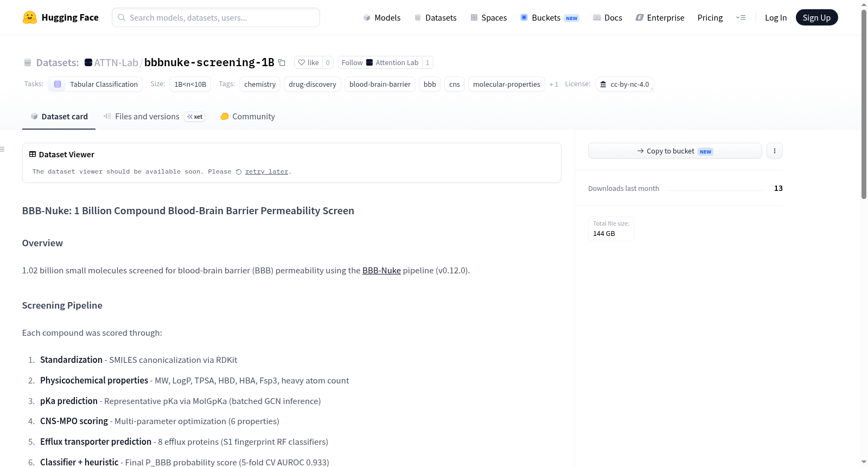This screenshot has width=868, height=467.
Task: Select the cc-by-nc-4.0 license tag
Action: pyautogui.click(x=625, y=84)
